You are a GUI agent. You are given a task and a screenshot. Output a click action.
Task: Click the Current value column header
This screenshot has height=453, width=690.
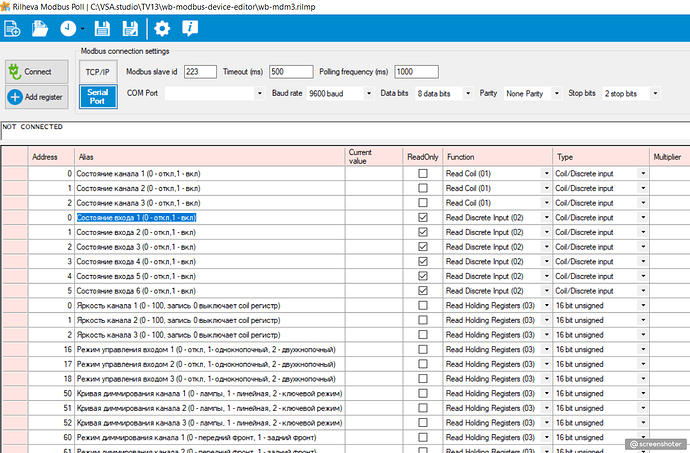tap(374, 157)
